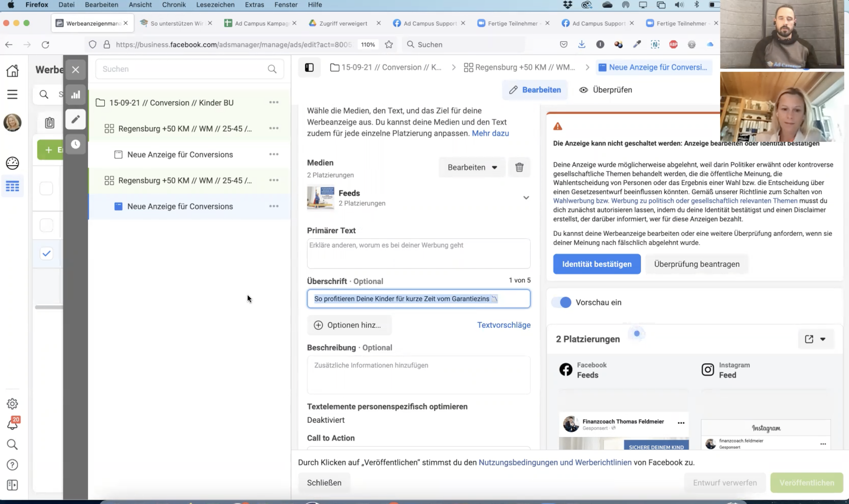Select the campaigns table grid icon

tap(13, 186)
